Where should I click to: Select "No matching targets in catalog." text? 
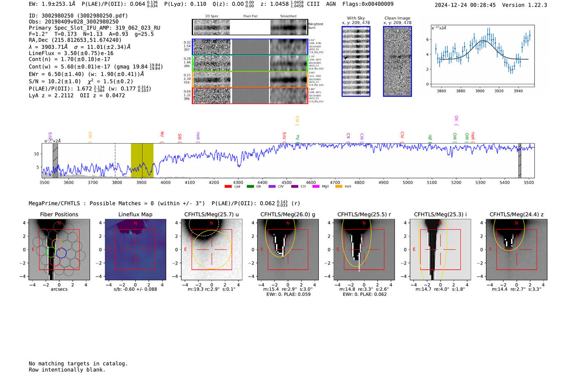pos(78,364)
